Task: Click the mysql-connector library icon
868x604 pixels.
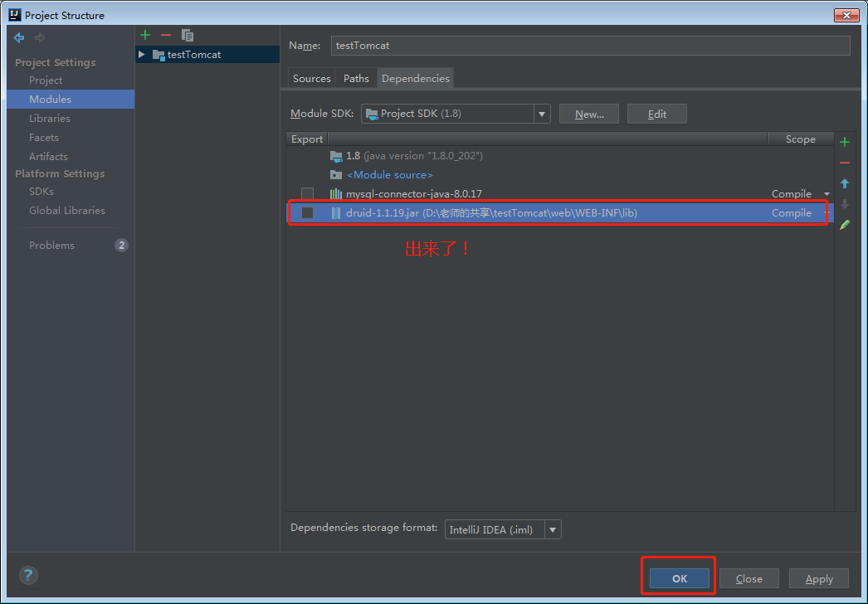Action: pyautogui.click(x=336, y=194)
